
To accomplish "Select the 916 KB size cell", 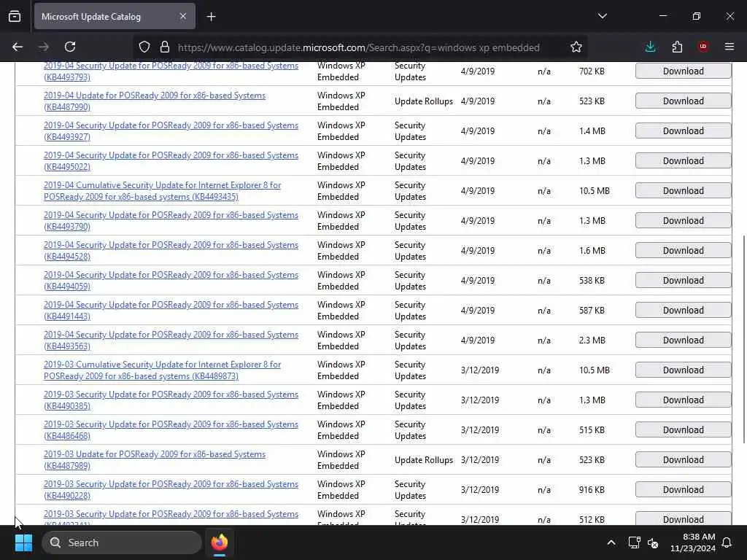I will [592, 490].
